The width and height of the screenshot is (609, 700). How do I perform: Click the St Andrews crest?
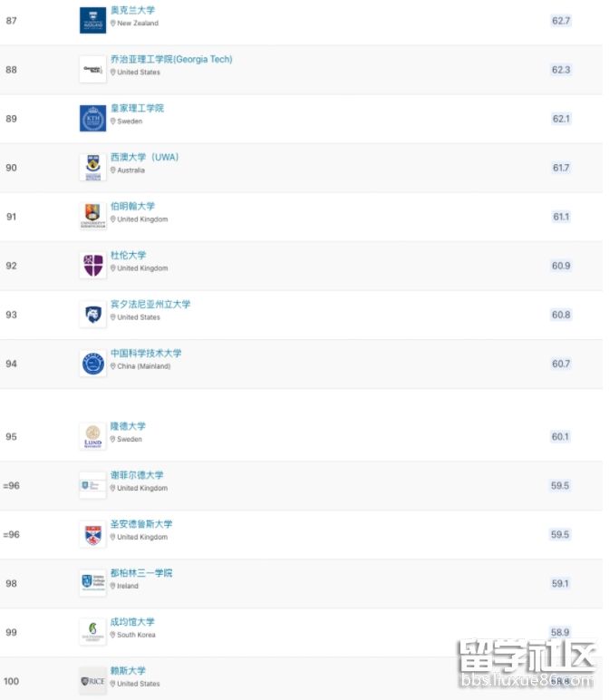(x=92, y=534)
